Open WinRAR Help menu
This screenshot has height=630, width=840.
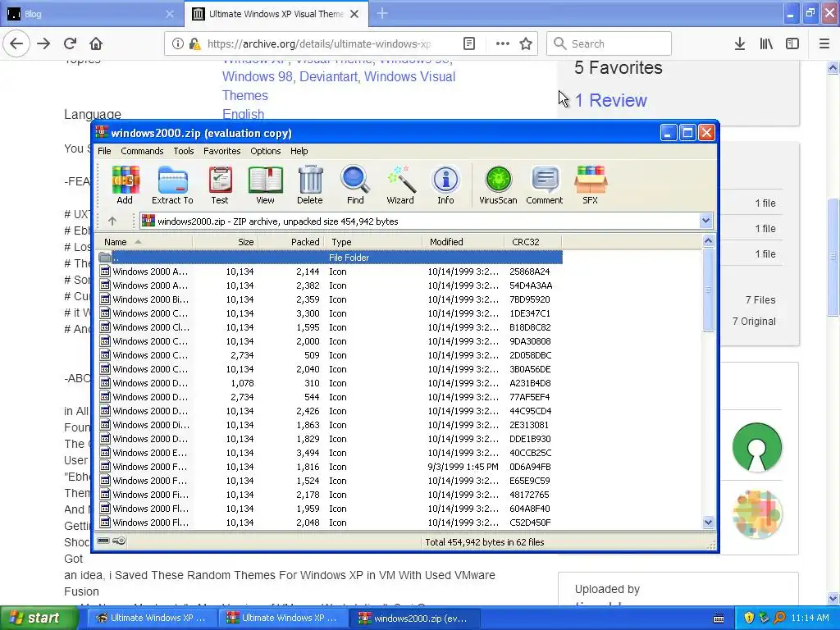(299, 151)
